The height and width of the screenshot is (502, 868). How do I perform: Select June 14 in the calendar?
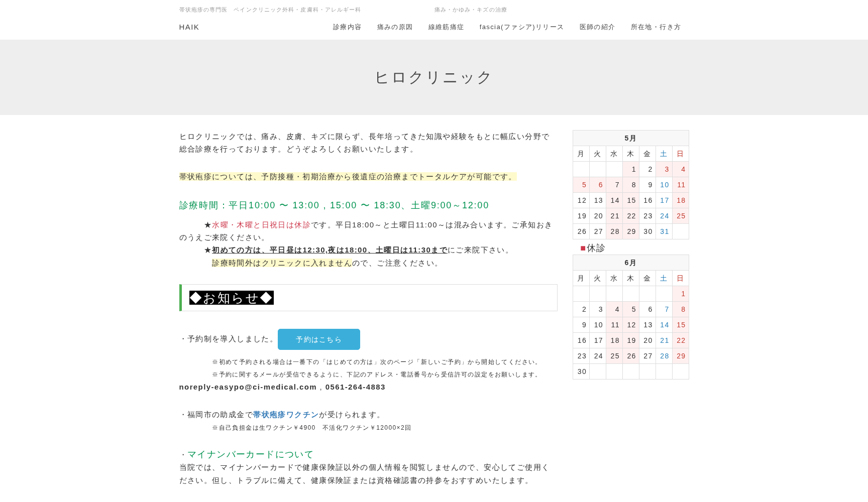pyautogui.click(x=664, y=325)
